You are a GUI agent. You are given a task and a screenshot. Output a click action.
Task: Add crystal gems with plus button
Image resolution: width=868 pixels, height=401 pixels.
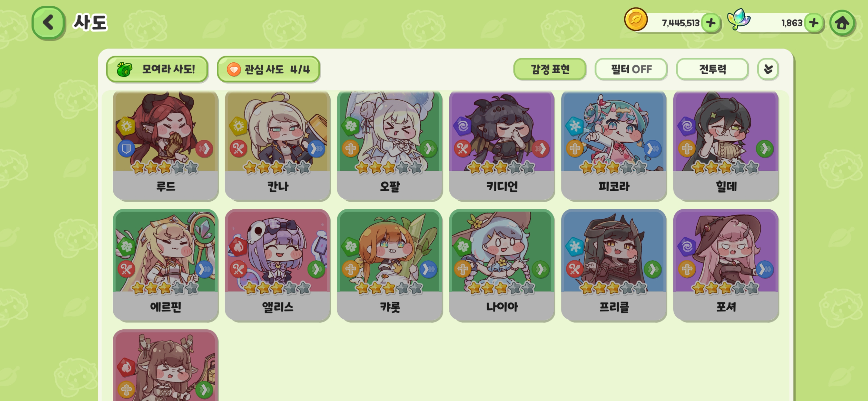coord(813,23)
